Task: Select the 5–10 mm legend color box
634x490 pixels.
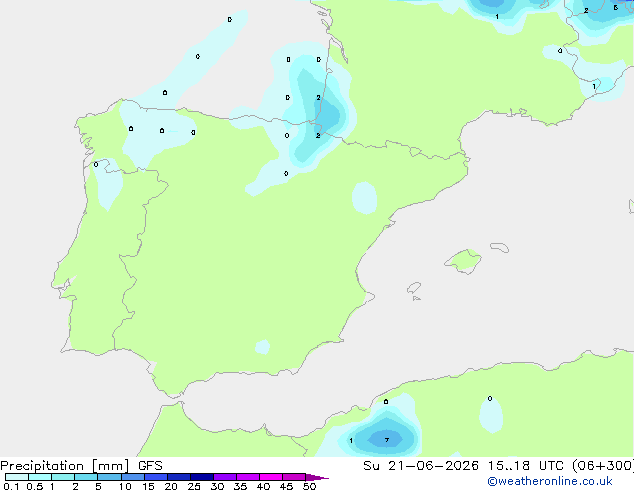Action: 109,477
